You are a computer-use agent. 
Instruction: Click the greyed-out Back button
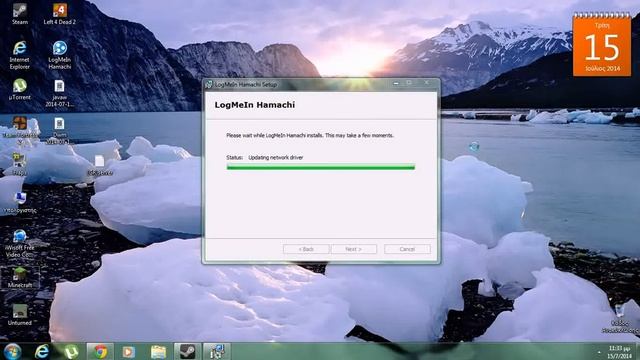(306, 249)
